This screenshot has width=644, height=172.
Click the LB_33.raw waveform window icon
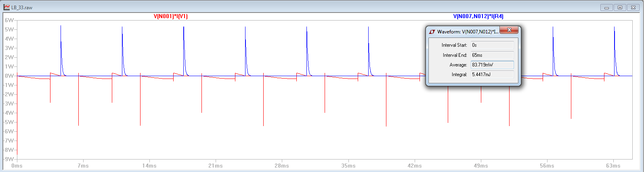[x=6, y=7]
